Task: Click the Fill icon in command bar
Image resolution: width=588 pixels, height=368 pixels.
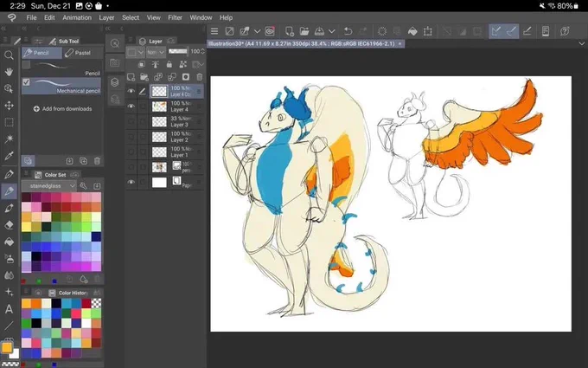Action: (412, 31)
